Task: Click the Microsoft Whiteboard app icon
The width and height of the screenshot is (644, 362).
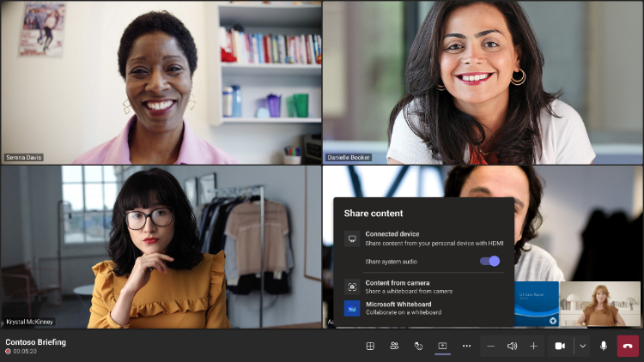Action: (352, 308)
